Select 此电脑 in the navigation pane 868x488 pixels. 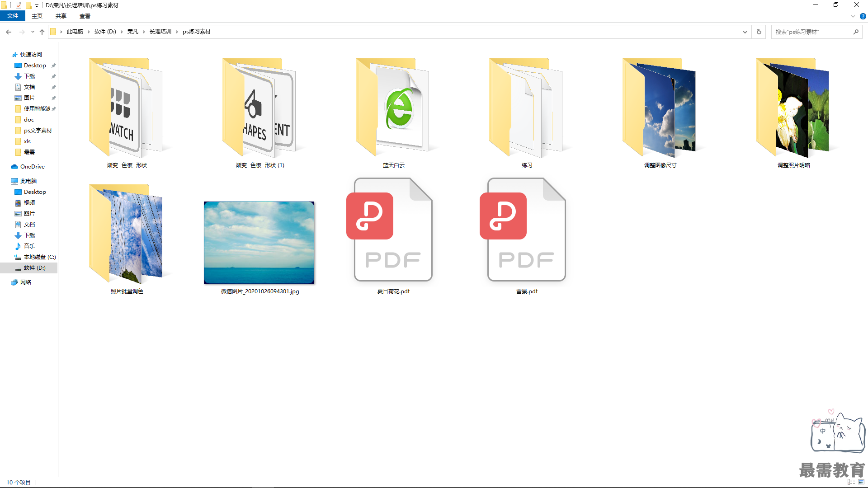(x=28, y=181)
